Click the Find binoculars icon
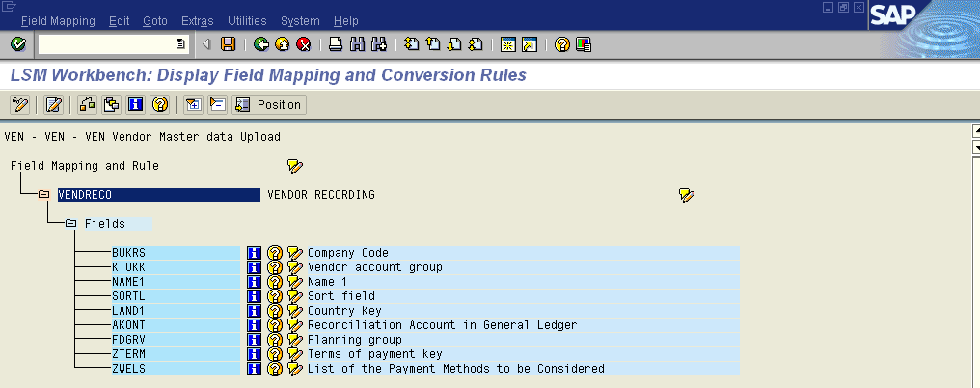The image size is (980, 388). (x=357, y=44)
